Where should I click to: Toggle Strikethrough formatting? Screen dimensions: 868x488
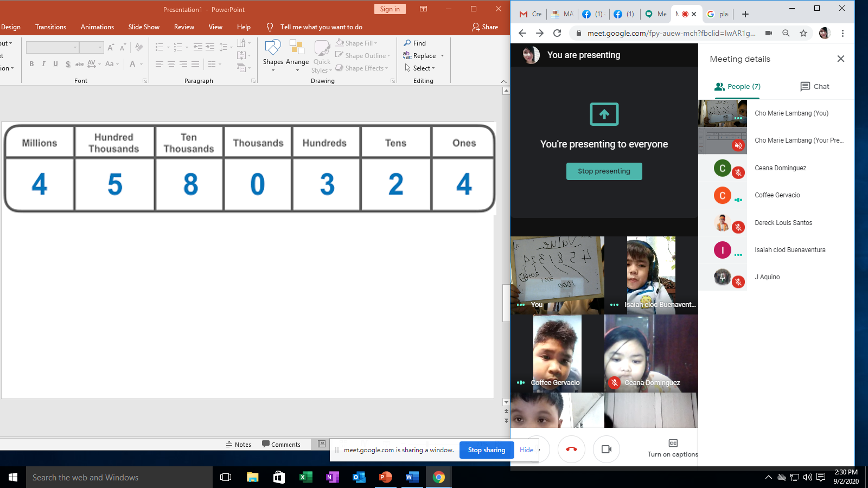click(x=80, y=64)
